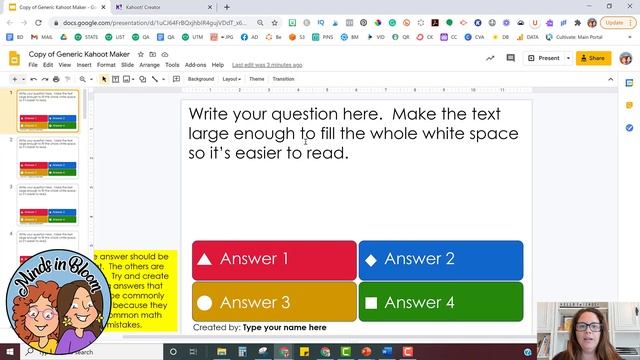Open the Arrange menu
Screen dimensions: 640x360
point(149,65)
